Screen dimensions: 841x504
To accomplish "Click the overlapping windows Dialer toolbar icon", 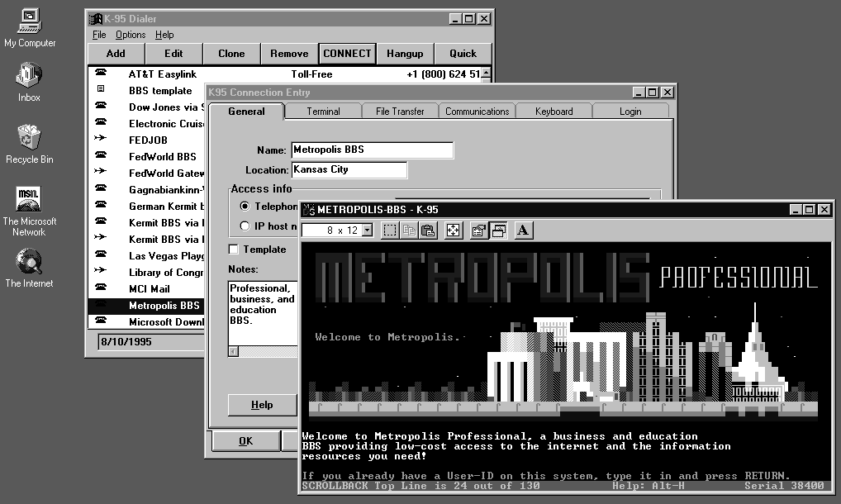I will pos(498,231).
